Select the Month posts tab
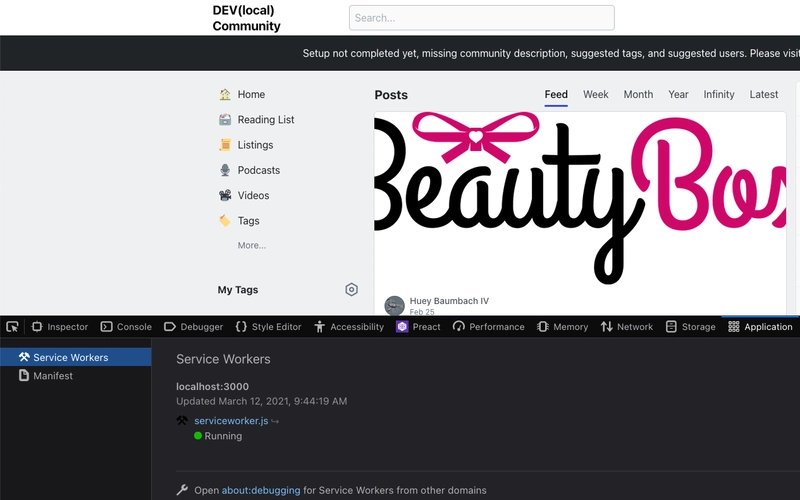This screenshot has width=800, height=500. (638, 94)
